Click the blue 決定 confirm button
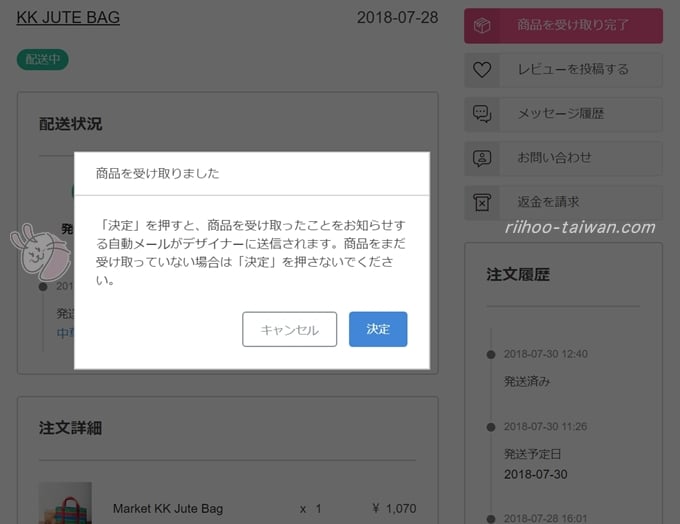 pos(378,329)
